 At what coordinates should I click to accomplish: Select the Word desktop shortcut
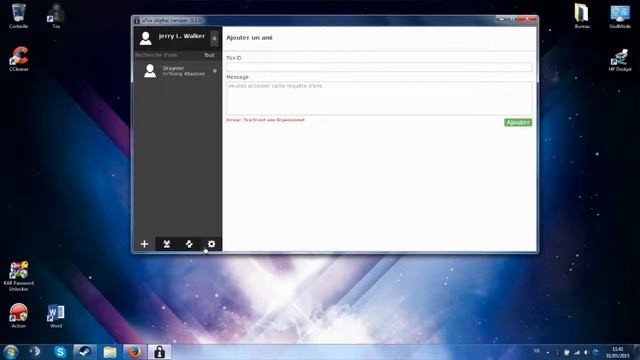(56, 316)
